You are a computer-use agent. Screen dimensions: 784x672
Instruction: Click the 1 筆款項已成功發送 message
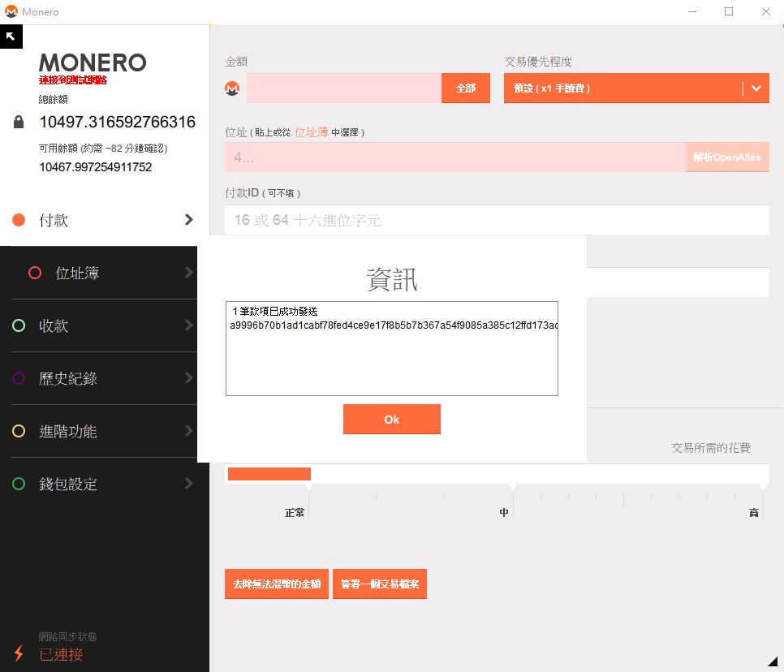(x=274, y=312)
